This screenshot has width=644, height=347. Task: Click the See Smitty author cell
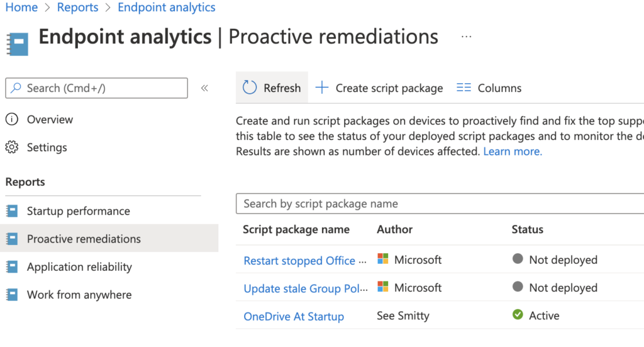(403, 316)
